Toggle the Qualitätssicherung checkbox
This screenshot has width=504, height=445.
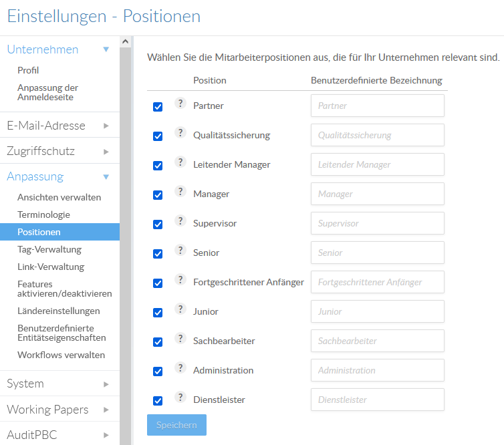pos(158,136)
